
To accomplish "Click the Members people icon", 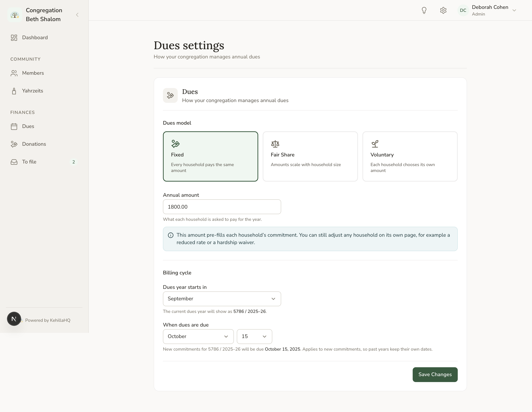I will pyautogui.click(x=14, y=73).
